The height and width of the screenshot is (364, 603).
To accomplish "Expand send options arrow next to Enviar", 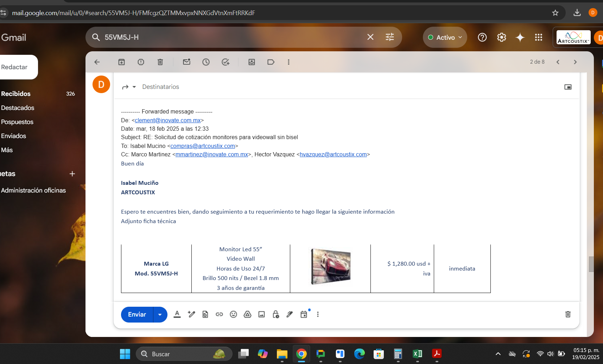I will coord(160,314).
